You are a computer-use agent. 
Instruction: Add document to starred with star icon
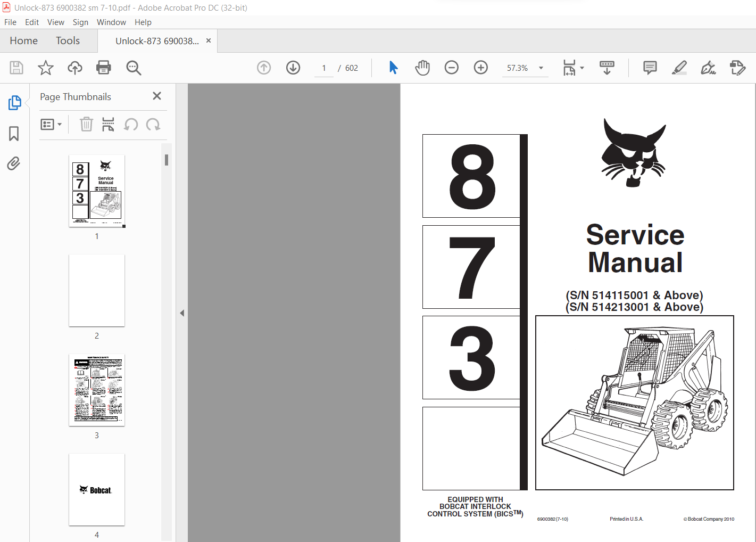point(46,68)
